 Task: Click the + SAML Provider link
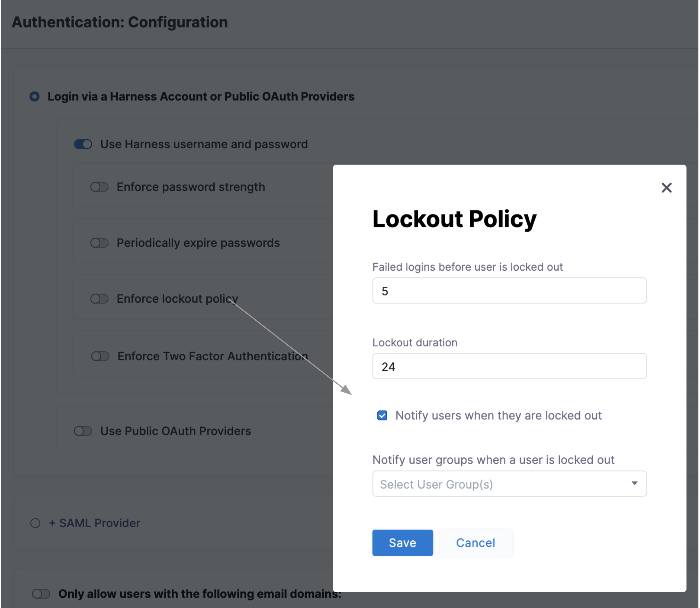point(95,523)
